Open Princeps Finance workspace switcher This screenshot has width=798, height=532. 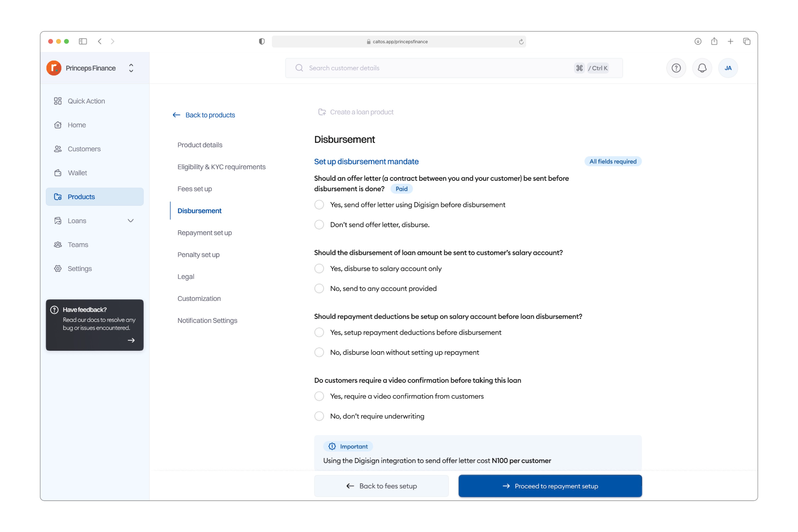[x=131, y=68]
